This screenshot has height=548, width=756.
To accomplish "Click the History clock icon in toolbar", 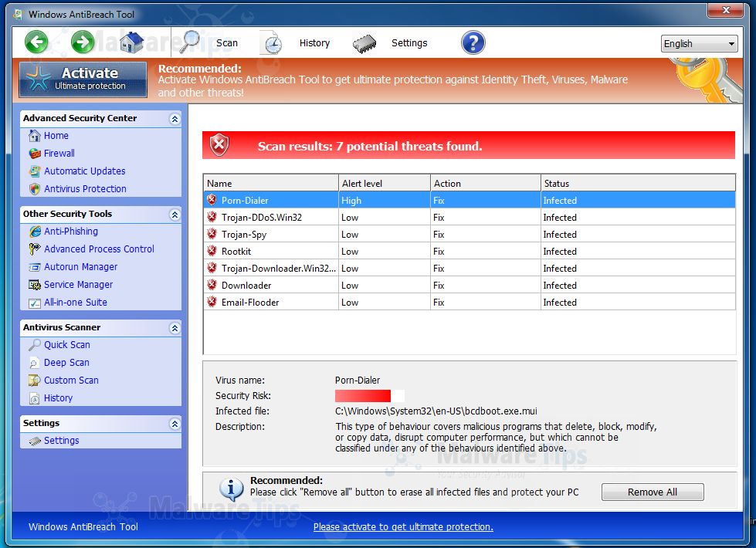I will pos(272,43).
